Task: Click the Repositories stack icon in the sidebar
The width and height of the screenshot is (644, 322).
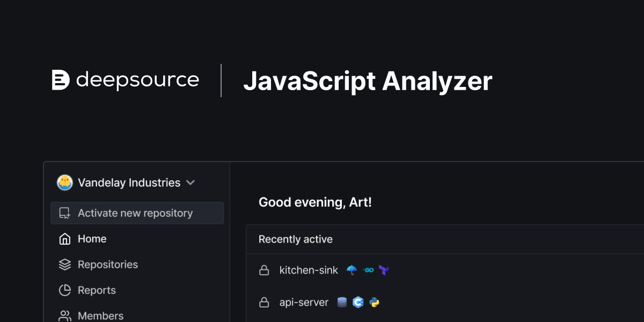Action: coord(64,264)
